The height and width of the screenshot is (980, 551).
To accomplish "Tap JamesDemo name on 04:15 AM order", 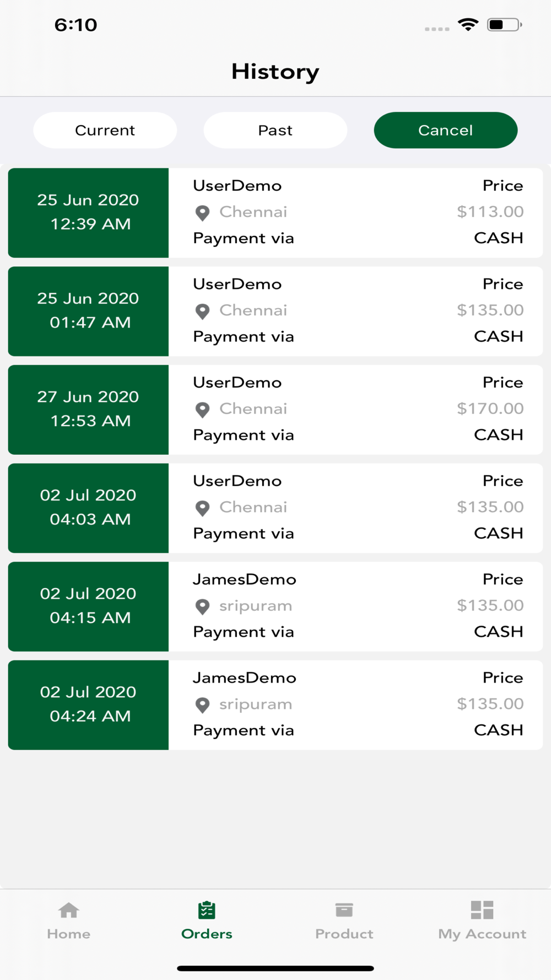I will [244, 579].
